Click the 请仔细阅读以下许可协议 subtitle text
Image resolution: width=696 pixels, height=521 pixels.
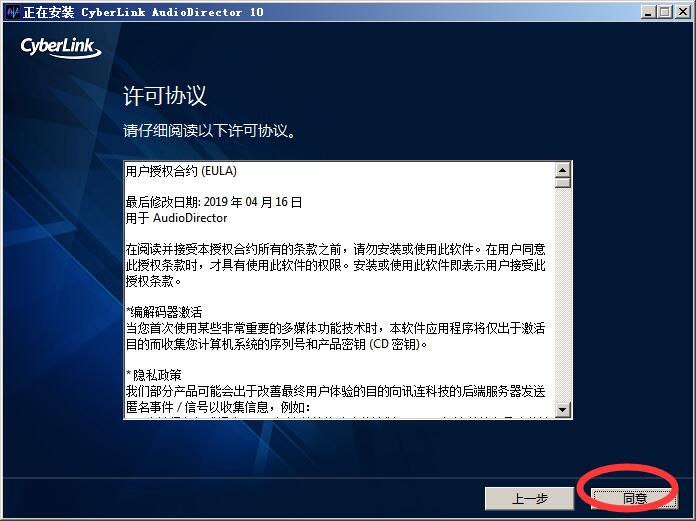click(209, 130)
